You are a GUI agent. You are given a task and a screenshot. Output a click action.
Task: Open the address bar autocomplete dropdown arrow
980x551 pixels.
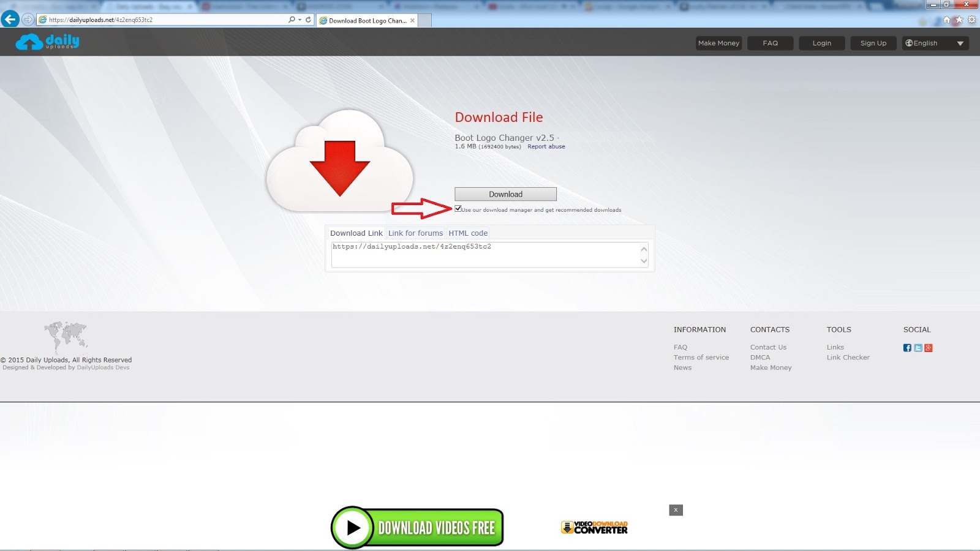[x=300, y=20]
